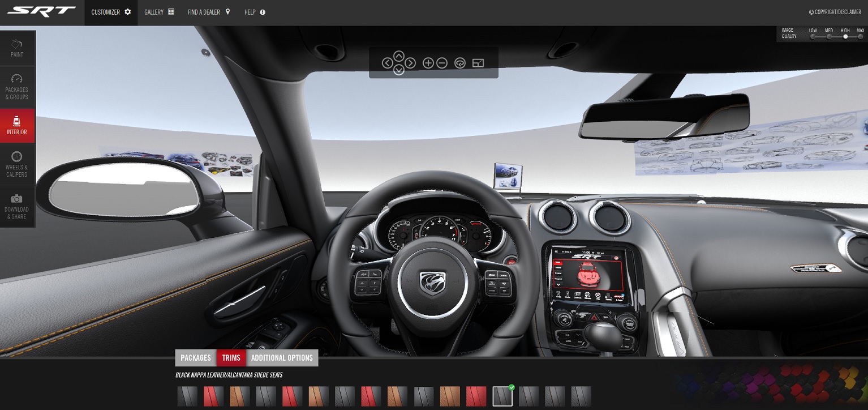Open Download & Share panel
The width and height of the screenshot is (868, 410).
pos(17,207)
